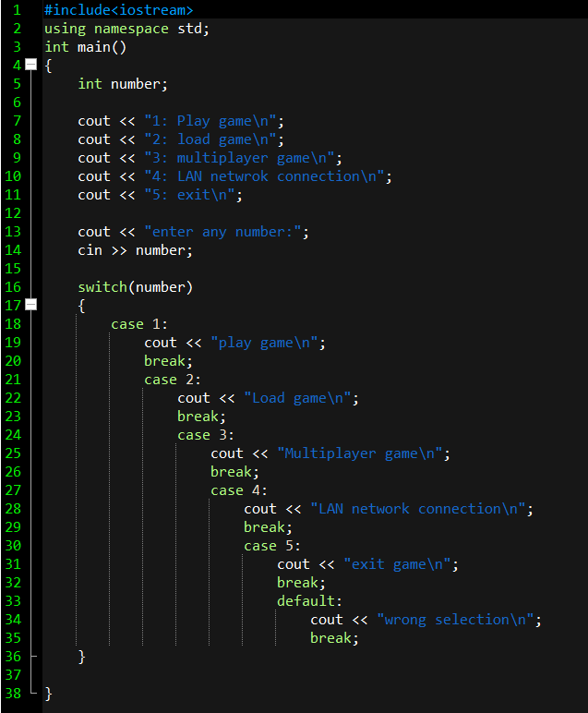Click on 'default:' label

click(x=309, y=601)
